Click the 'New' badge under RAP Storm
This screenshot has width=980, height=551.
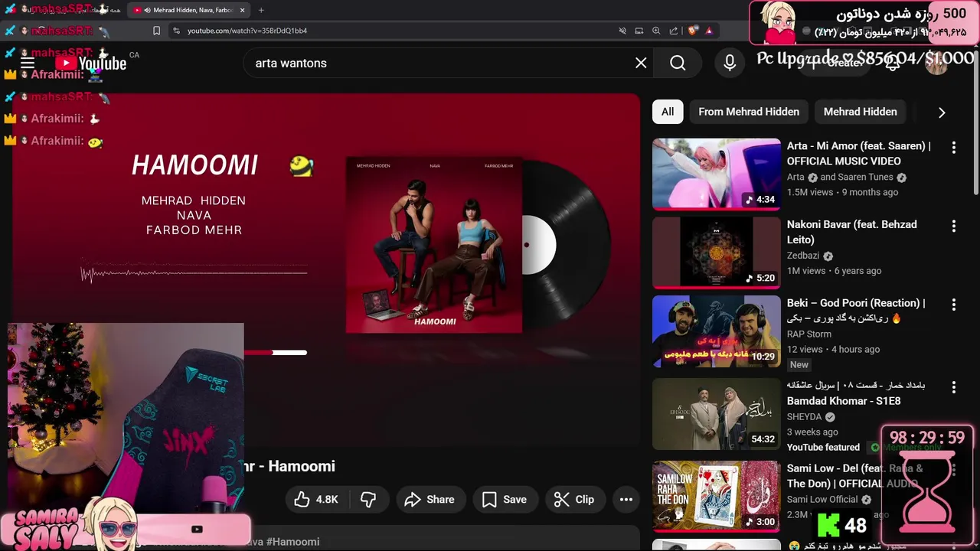[799, 365]
